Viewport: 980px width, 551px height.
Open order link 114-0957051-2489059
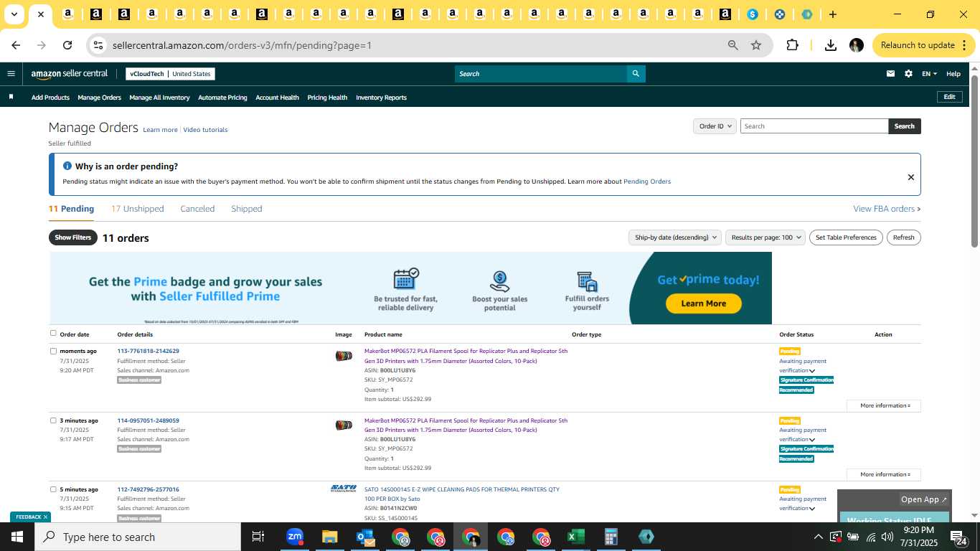(x=149, y=420)
